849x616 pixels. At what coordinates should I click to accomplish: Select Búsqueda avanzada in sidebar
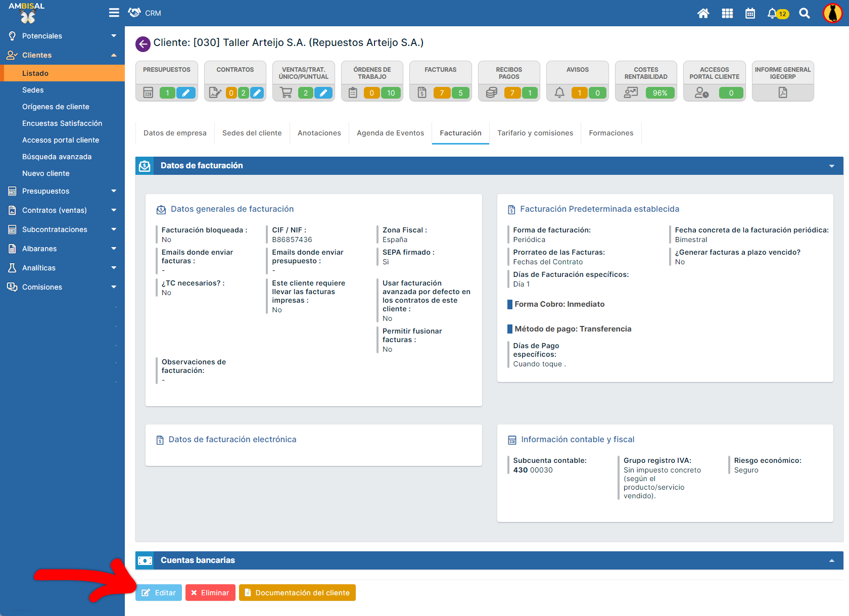[57, 157]
